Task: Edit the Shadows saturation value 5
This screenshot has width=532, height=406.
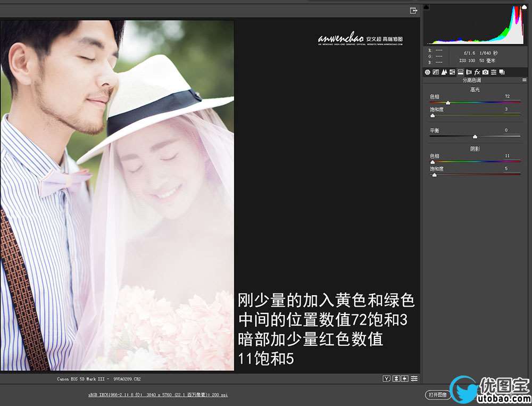Action: [x=506, y=168]
